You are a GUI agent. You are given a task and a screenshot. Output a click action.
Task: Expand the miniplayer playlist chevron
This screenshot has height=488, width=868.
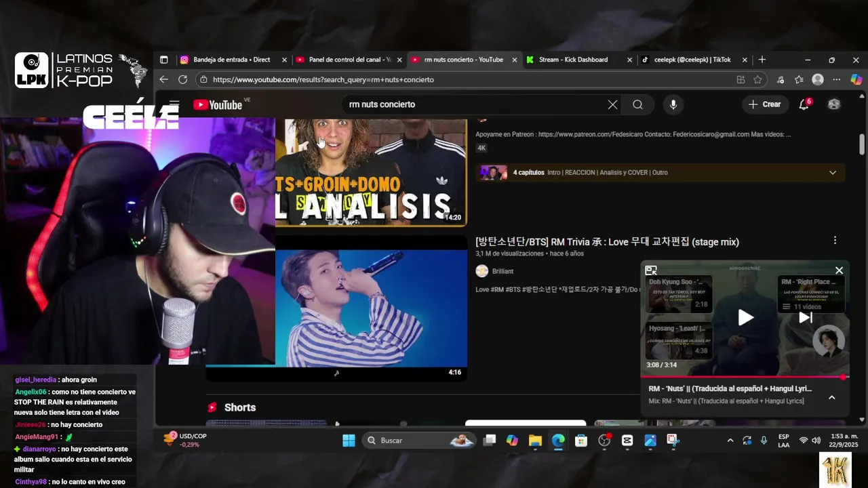(x=831, y=397)
